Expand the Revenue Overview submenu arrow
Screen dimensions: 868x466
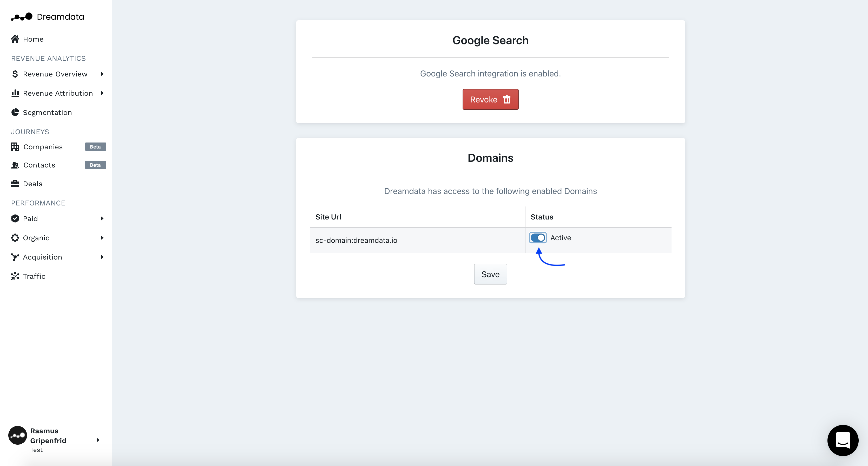click(x=102, y=74)
